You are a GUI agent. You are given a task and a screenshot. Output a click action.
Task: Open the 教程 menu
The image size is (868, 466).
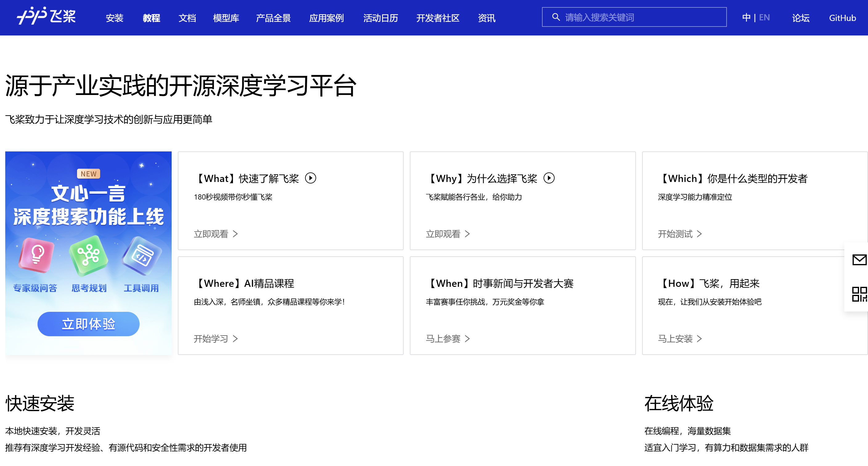[x=151, y=18]
